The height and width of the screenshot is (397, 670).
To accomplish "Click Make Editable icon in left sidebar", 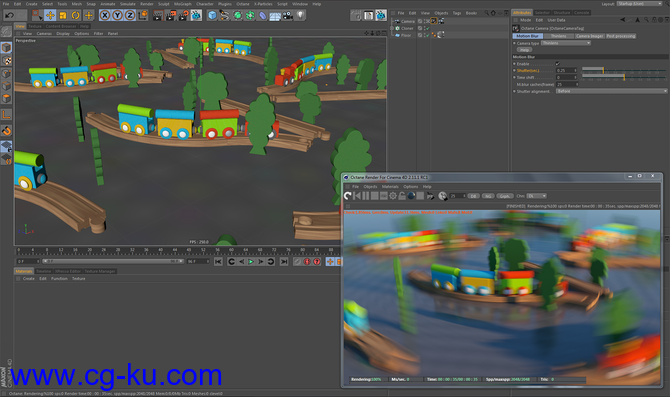I will [6, 31].
